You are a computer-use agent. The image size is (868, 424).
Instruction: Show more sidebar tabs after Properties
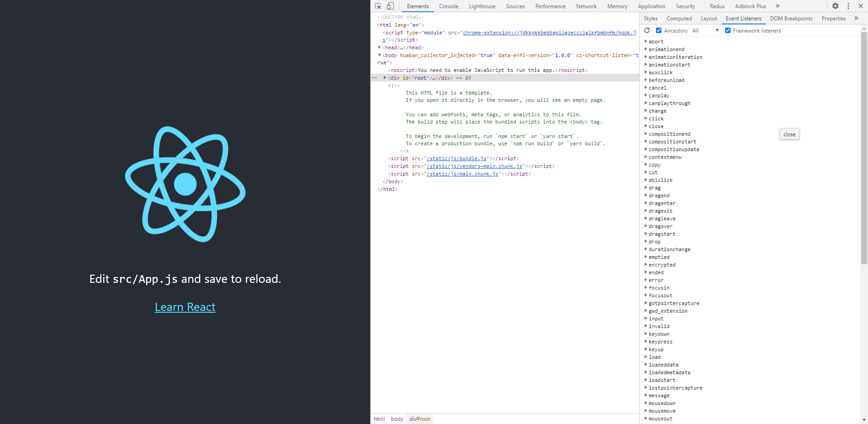856,19
